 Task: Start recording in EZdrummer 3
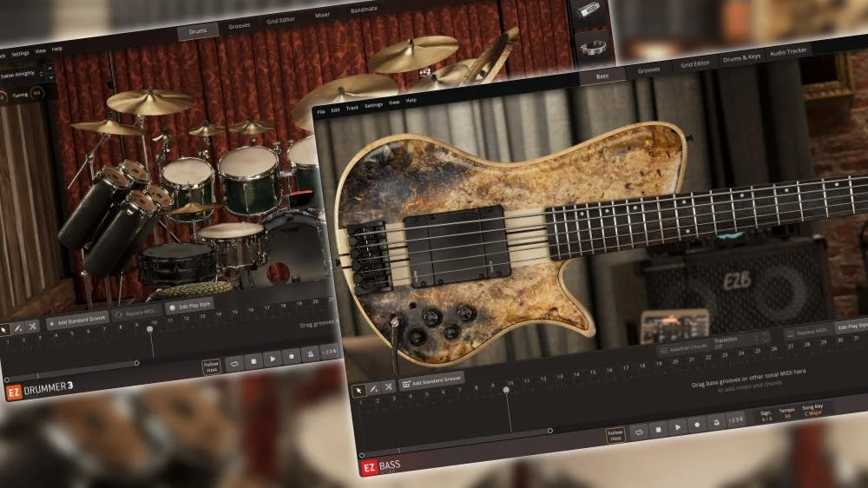pyautogui.click(x=292, y=357)
